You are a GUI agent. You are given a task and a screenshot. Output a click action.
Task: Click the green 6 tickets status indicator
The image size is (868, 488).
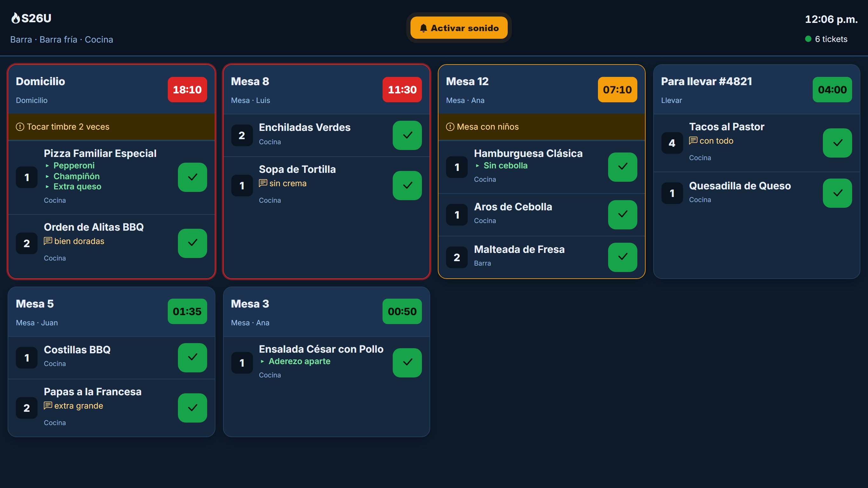(x=826, y=39)
